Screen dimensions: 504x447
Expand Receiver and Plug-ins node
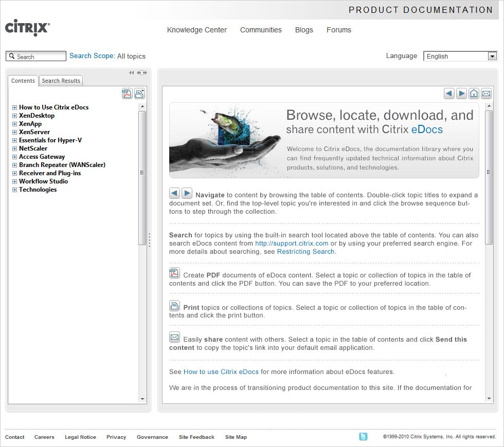pyautogui.click(x=14, y=174)
